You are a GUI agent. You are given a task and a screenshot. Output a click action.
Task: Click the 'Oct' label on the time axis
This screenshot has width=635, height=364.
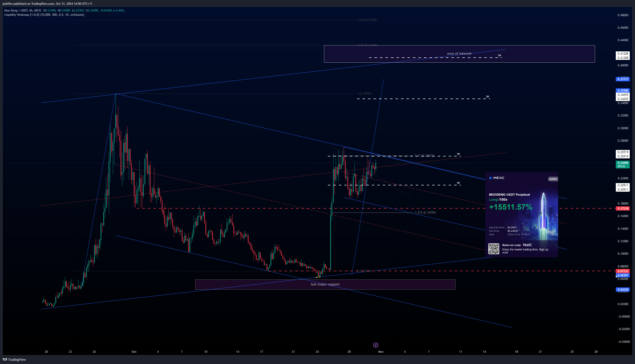[x=134, y=352]
